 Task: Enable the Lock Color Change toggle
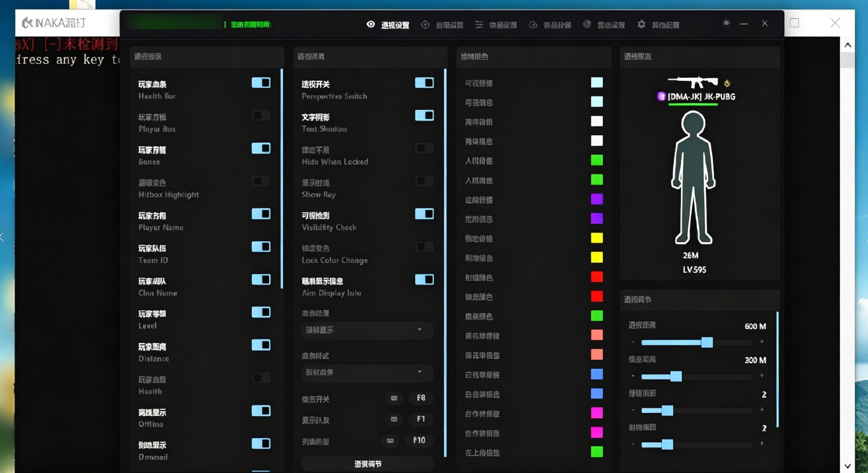[425, 247]
